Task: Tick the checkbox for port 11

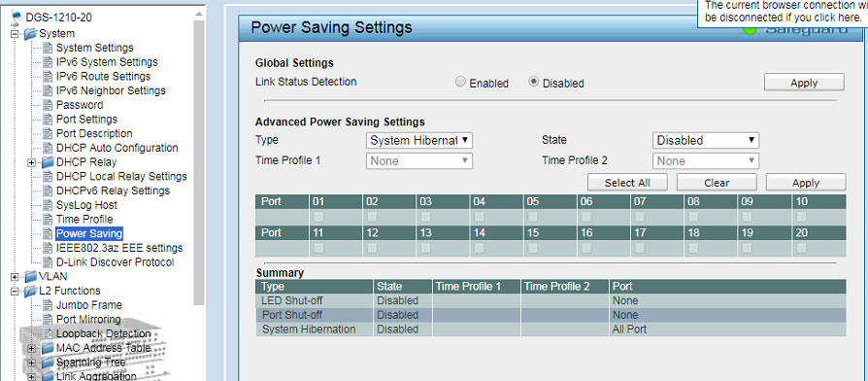Action: point(318,248)
